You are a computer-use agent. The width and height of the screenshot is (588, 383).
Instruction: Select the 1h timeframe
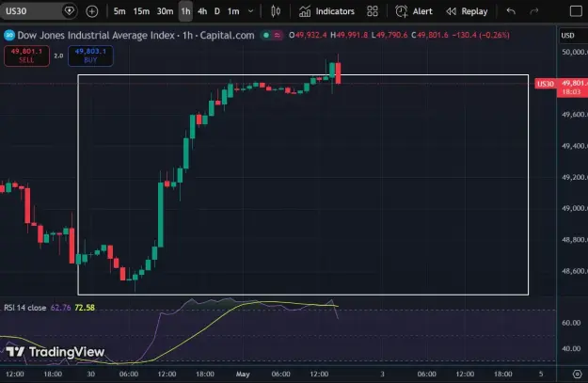185,11
